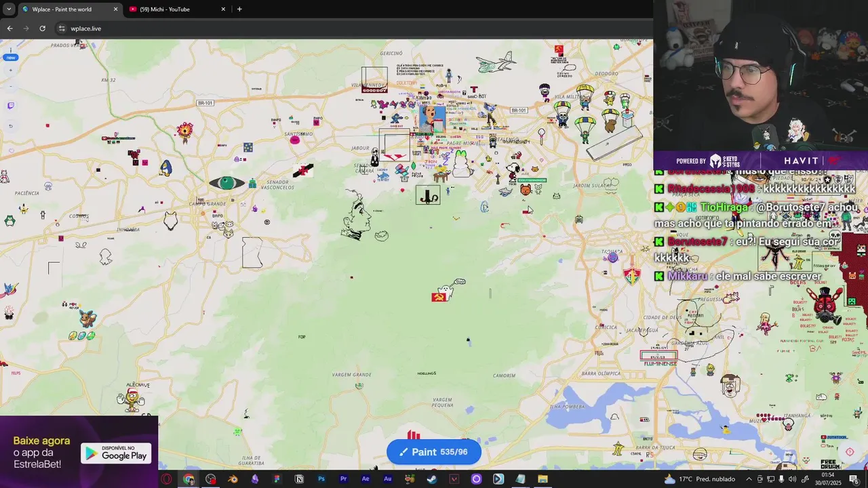Viewport: 868px width, 488px height.
Task: Launch Premiere Pro from the taskbar
Action: pyautogui.click(x=343, y=479)
